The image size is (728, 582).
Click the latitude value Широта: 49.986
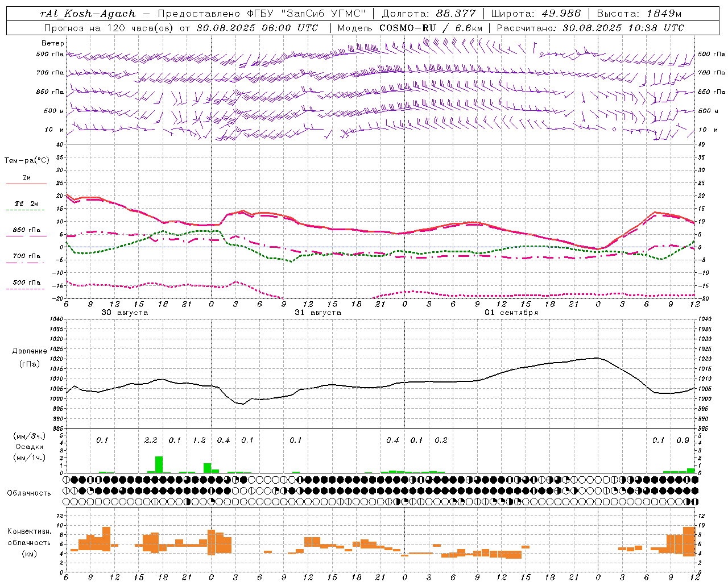point(536,14)
